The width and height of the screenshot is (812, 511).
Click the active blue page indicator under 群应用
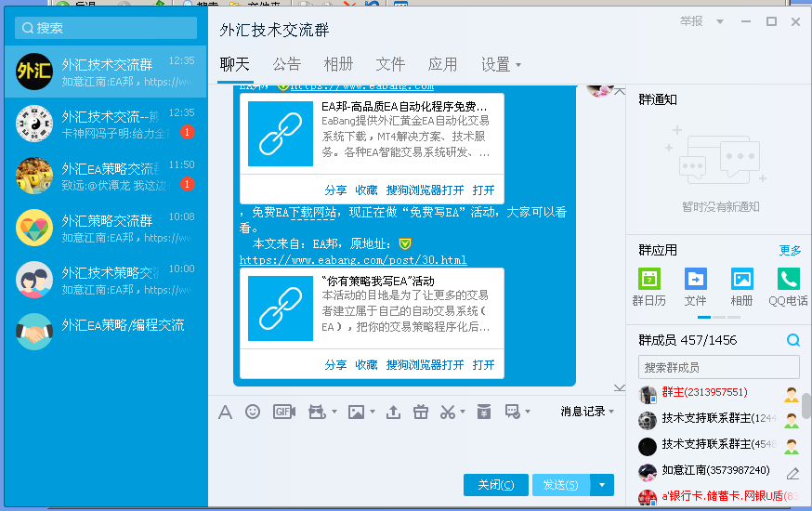pos(704,317)
